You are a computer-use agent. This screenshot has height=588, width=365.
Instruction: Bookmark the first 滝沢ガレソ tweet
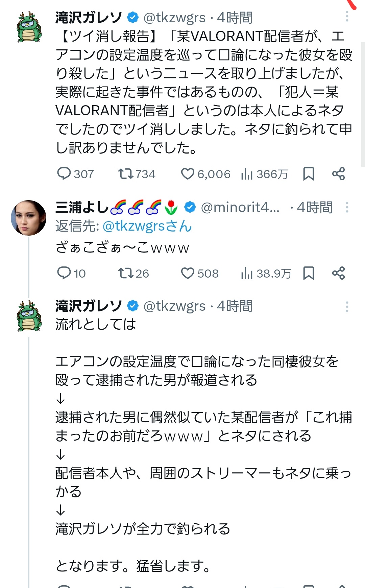coord(309,174)
